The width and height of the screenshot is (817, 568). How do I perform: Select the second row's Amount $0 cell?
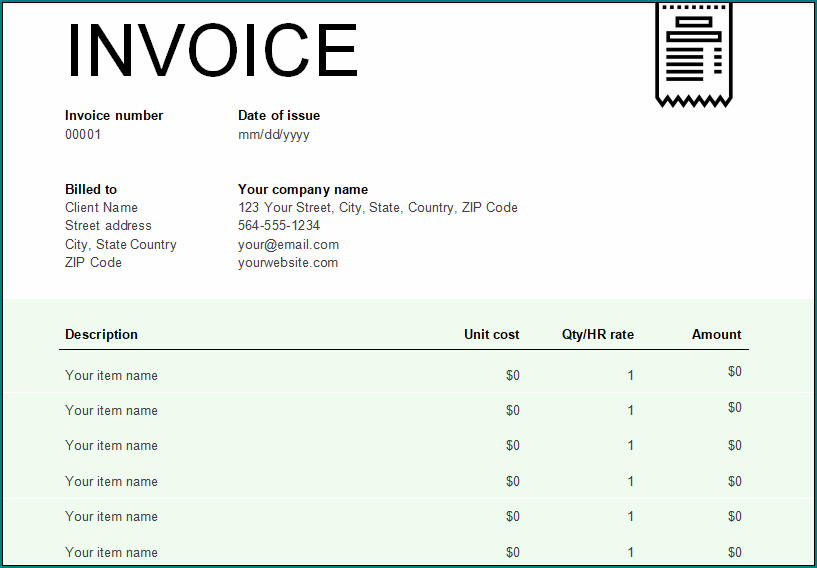(735, 408)
